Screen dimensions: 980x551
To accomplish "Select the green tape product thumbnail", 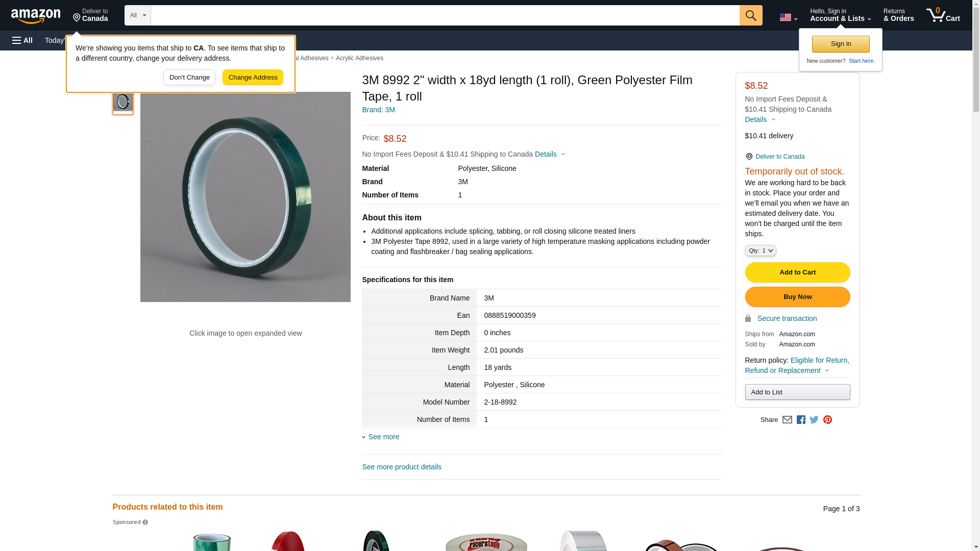I will tap(122, 102).
